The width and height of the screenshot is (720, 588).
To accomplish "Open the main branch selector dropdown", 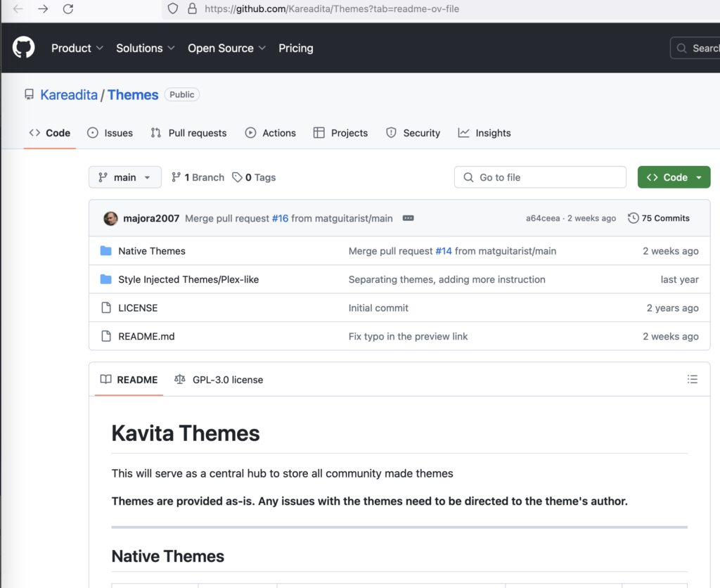I will [x=125, y=177].
